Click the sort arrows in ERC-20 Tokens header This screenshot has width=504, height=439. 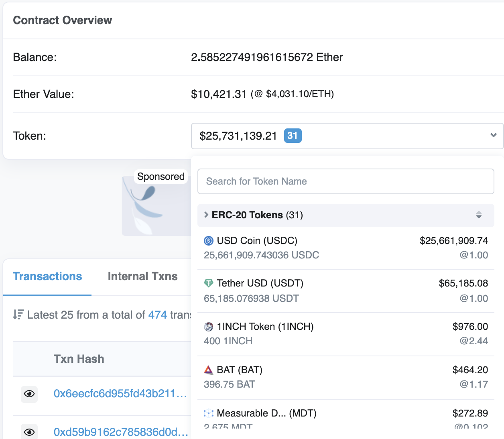pyautogui.click(x=479, y=215)
